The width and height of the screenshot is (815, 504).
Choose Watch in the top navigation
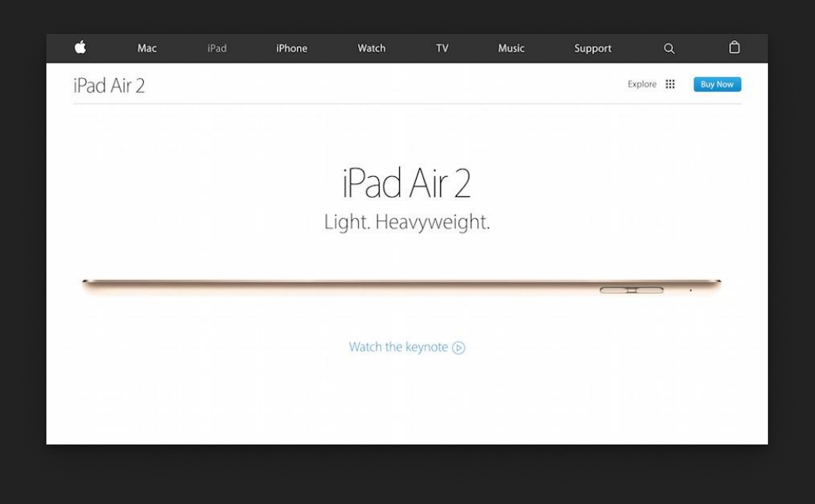tap(372, 49)
